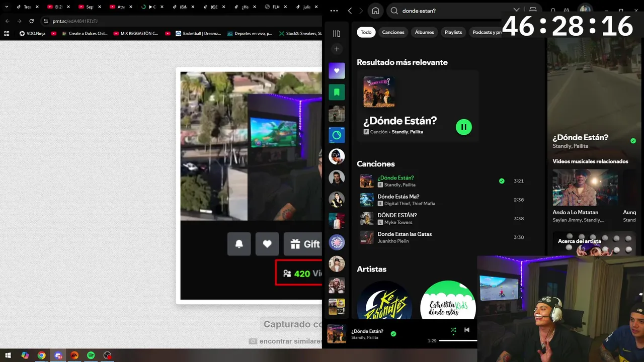Seek using the playback progress bar
644x362 pixels.
click(458, 340)
